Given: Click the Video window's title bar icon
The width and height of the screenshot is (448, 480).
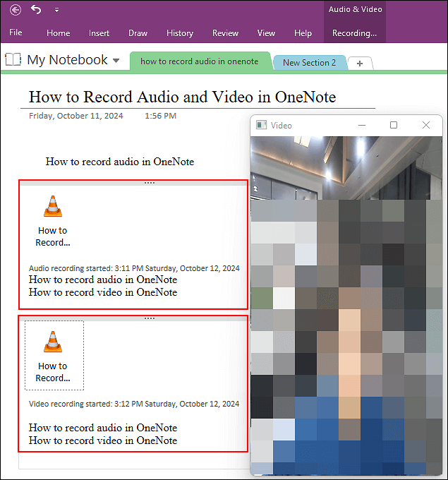Looking at the screenshot, I should 261,125.
